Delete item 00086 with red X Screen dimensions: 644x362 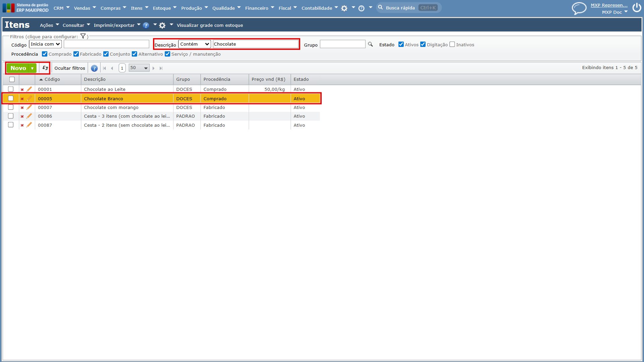coord(22,116)
